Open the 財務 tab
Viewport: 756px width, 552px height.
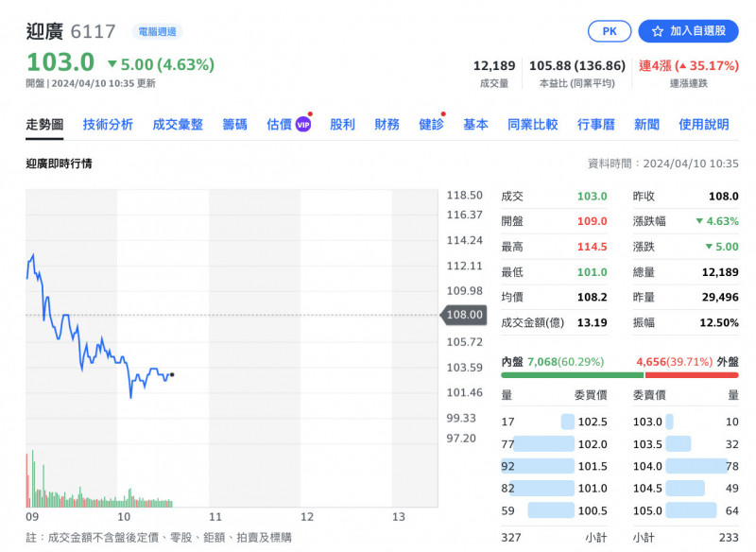pos(387,125)
